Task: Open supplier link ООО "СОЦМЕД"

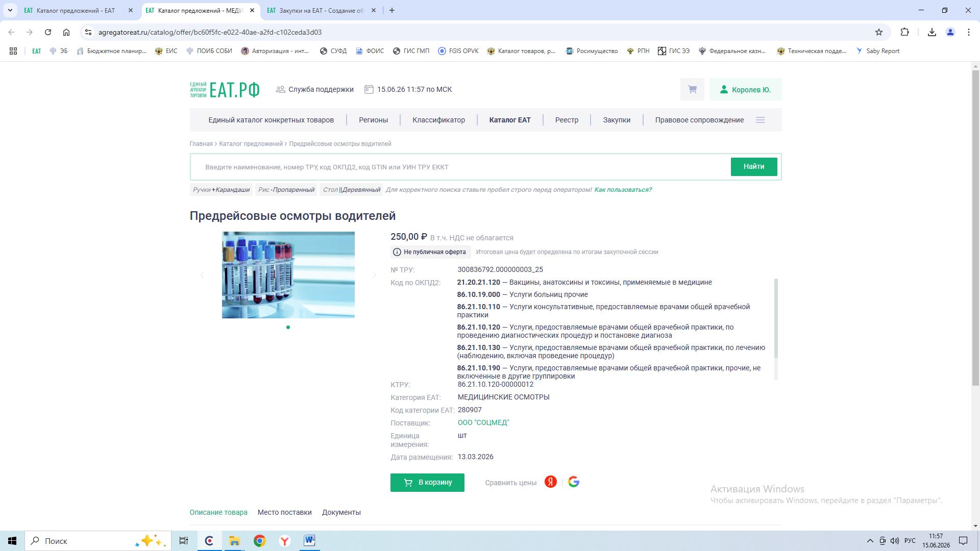Action: pyautogui.click(x=483, y=423)
